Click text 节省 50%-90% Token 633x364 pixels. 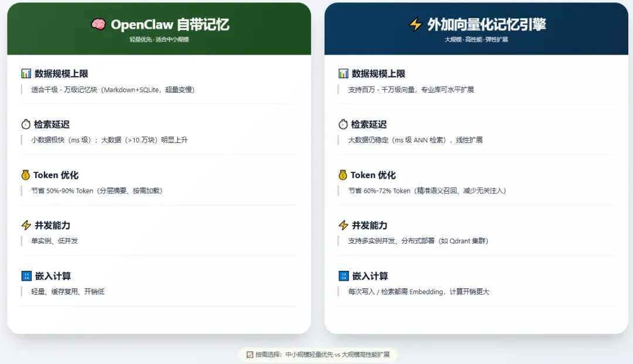pyautogui.click(x=62, y=191)
